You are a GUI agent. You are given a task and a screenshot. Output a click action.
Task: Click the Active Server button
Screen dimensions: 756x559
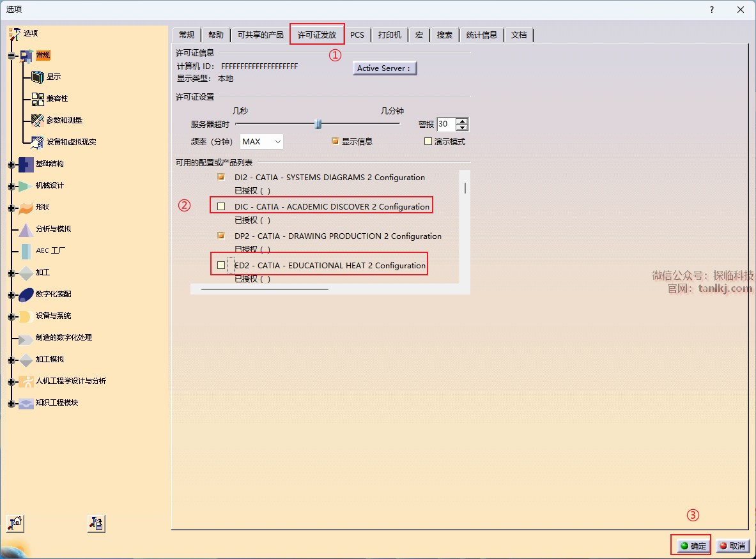(x=384, y=68)
